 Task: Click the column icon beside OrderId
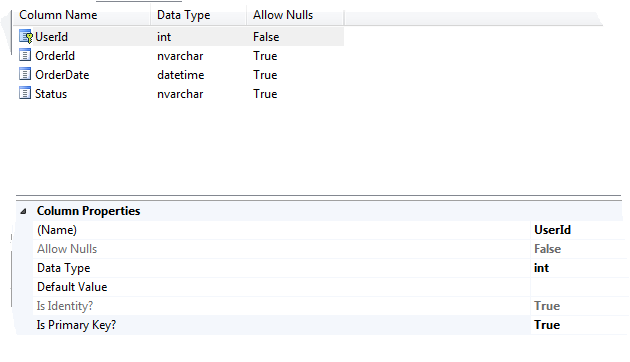[25, 55]
